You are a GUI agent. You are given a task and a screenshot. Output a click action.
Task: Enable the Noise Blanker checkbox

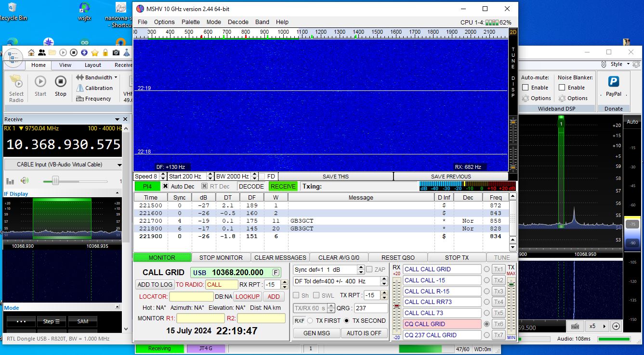(562, 88)
